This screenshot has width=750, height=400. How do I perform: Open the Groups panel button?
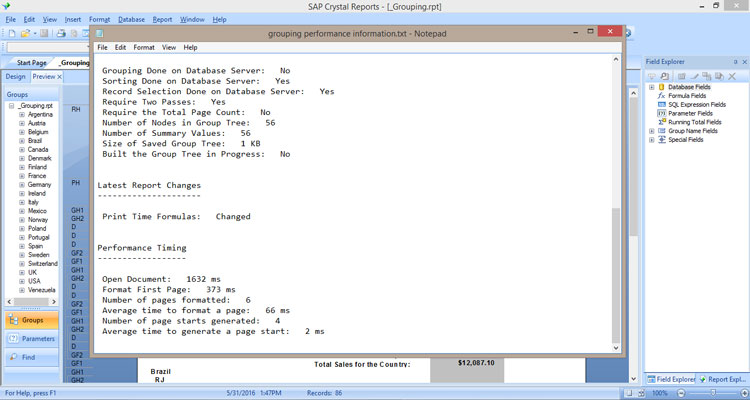click(32, 320)
